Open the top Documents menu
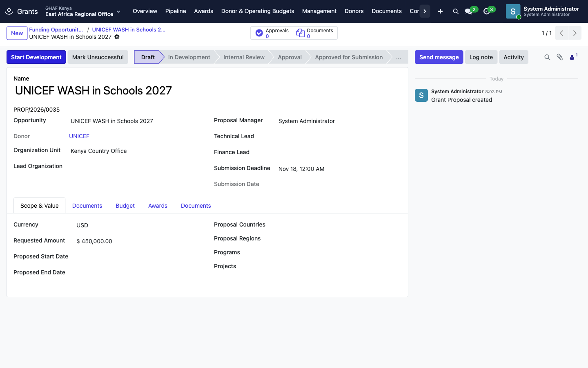 [387, 11]
